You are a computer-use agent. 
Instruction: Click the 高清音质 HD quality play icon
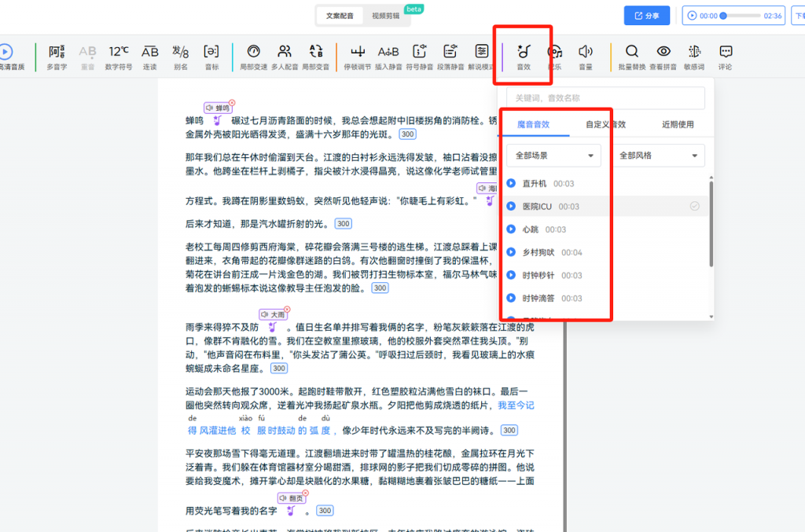6,52
